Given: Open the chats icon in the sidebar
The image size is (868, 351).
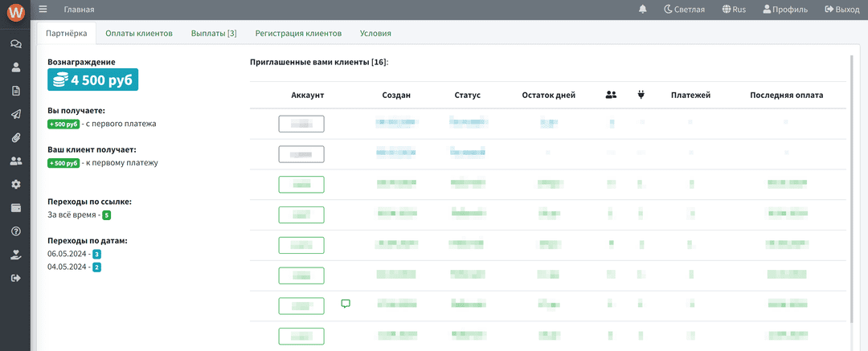Looking at the screenshot, I should [15, 44].
